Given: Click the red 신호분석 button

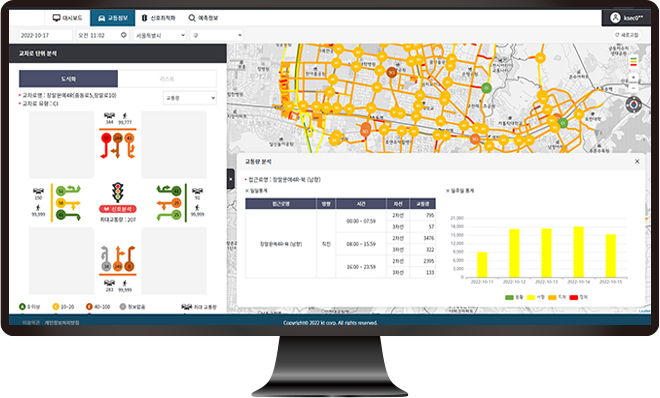Looking at the screenshot, I should pyautogui.click(x=118, y=209).
